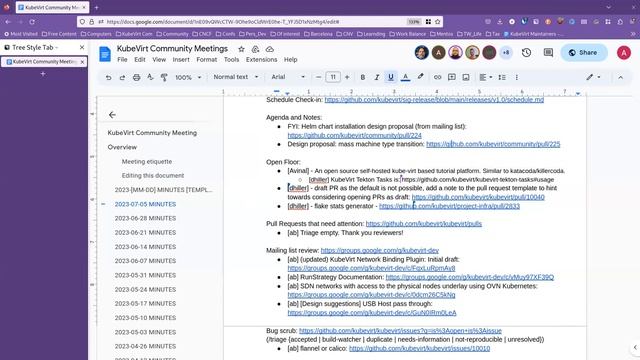Insert image from toolbar
Image resolution: width=640 pixels, height=360 pixels.
point(466,77)
